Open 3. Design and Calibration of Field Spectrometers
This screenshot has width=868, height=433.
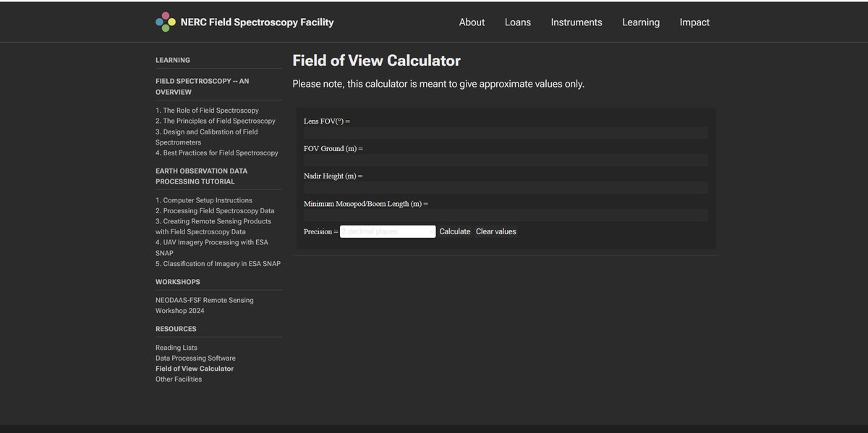(207, 137)
